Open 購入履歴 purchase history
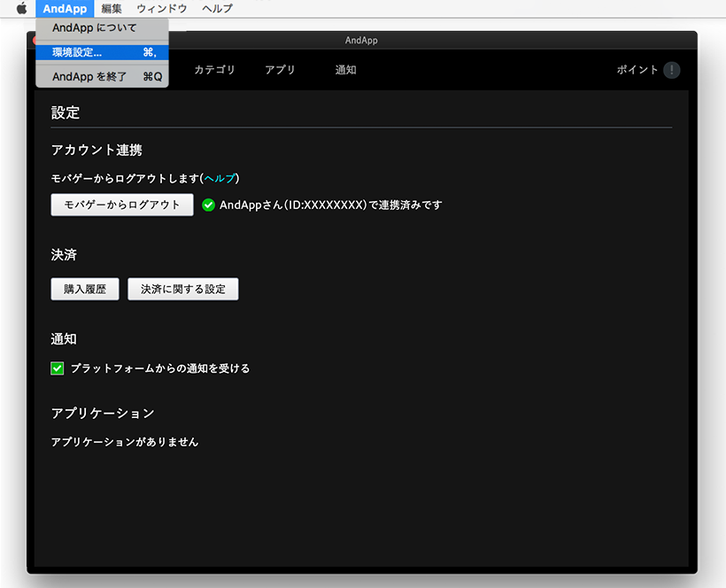The width and height of the screenshot is (726, 588). 85,289
